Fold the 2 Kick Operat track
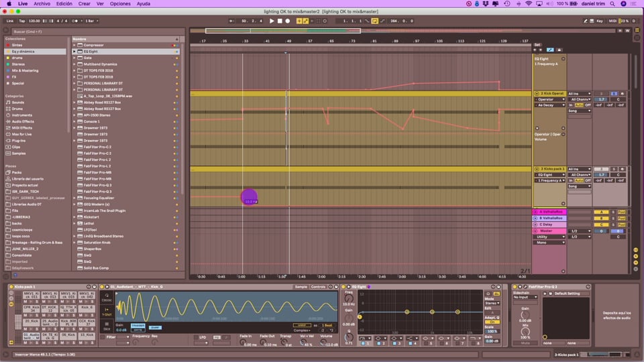This screenshot has height=362, width=644. pos(537,94)
